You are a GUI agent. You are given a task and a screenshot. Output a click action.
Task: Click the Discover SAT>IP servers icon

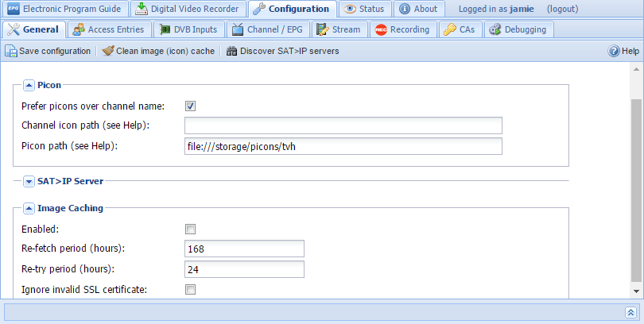[x=231, y=51]
